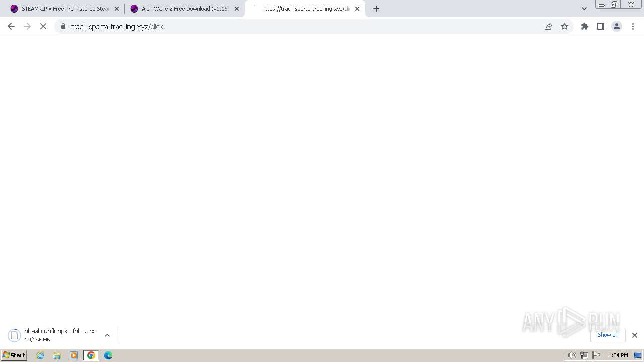
Task: Open the volume speaker tray icon
Action: tap(572, 355)
